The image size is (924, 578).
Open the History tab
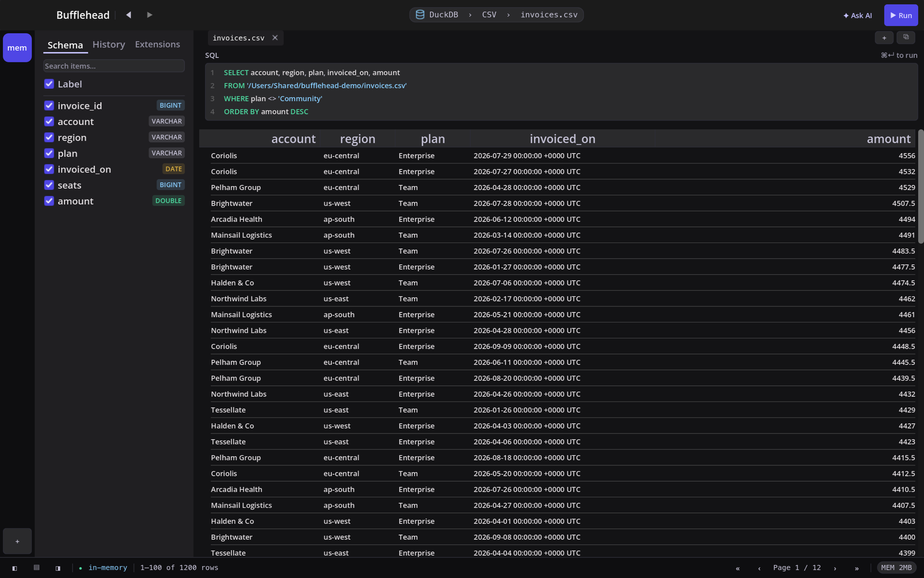109,44
